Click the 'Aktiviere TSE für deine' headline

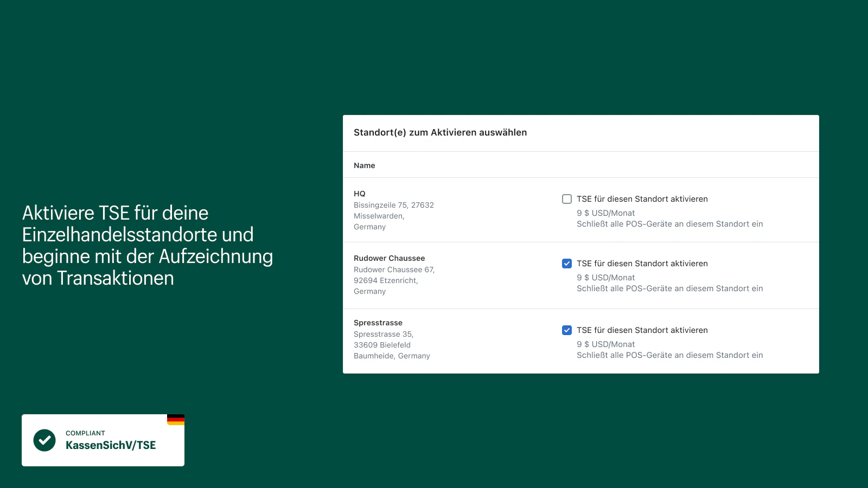tap(115, 213)
